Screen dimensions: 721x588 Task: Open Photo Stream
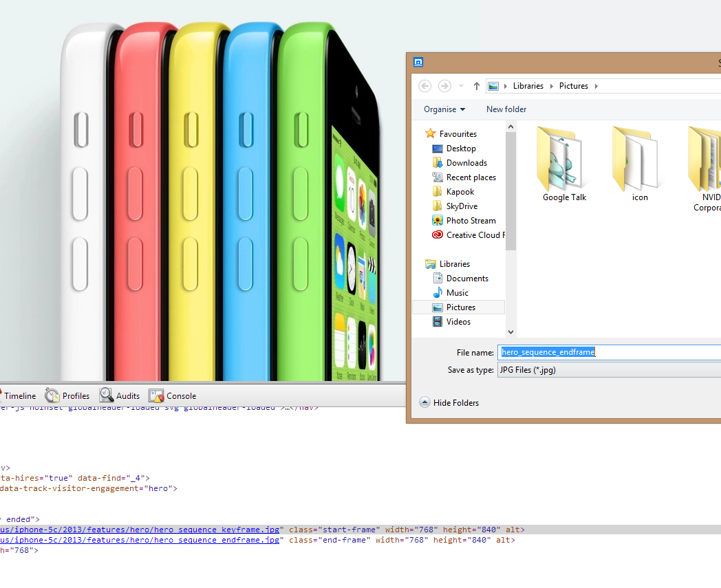pyautogui.click(x=471, y=221)
